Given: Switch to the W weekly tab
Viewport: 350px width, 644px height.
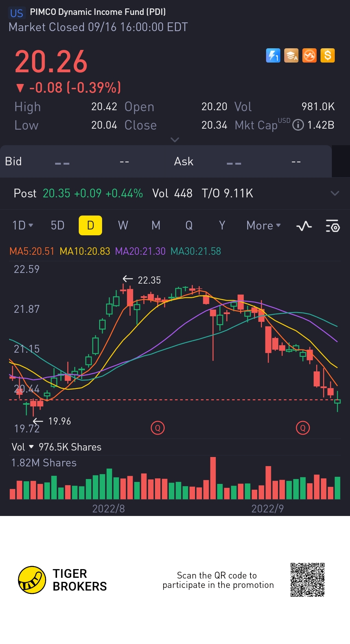Looking at the screenshot, I should (x=123, y=225).
